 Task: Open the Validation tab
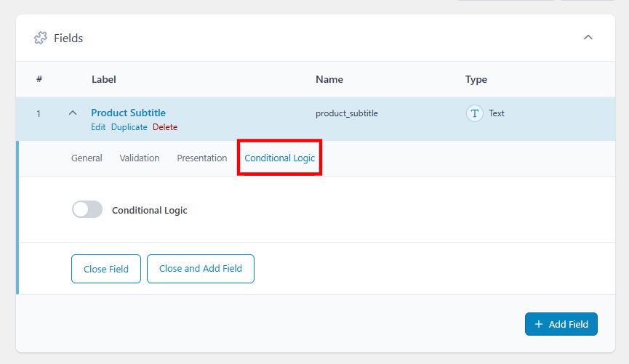click(140, 158)
